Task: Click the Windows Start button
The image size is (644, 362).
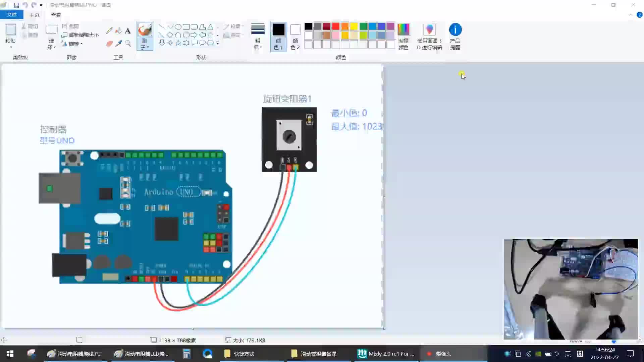Action: pyautogui.click(x=10, y=354)
